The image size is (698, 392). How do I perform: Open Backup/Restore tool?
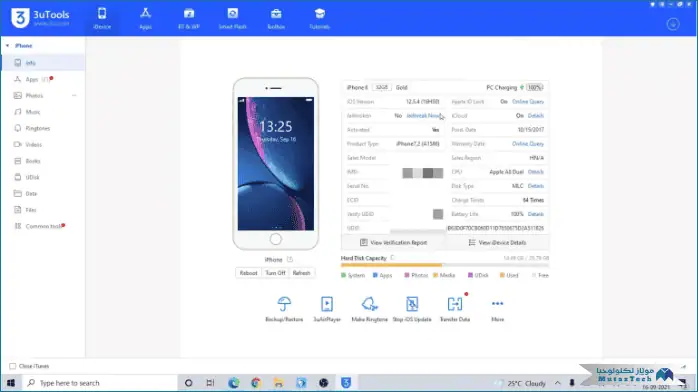[x=284, y=308]
